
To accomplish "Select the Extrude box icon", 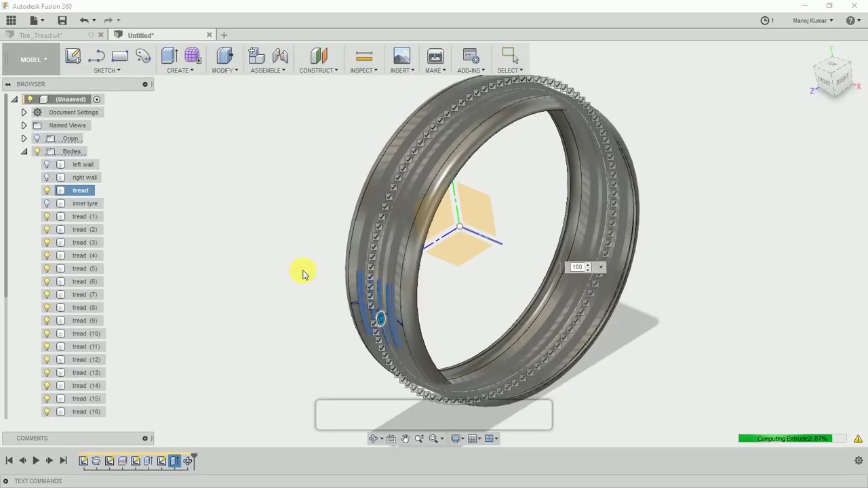I will 170,56.
